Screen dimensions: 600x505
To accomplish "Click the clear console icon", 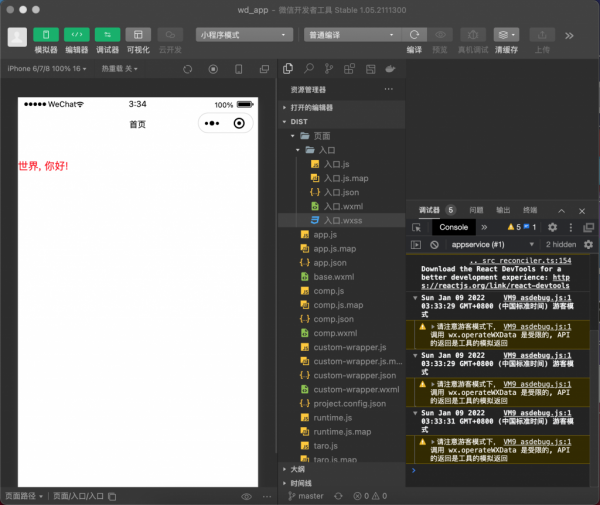I will tap(435, 244).
